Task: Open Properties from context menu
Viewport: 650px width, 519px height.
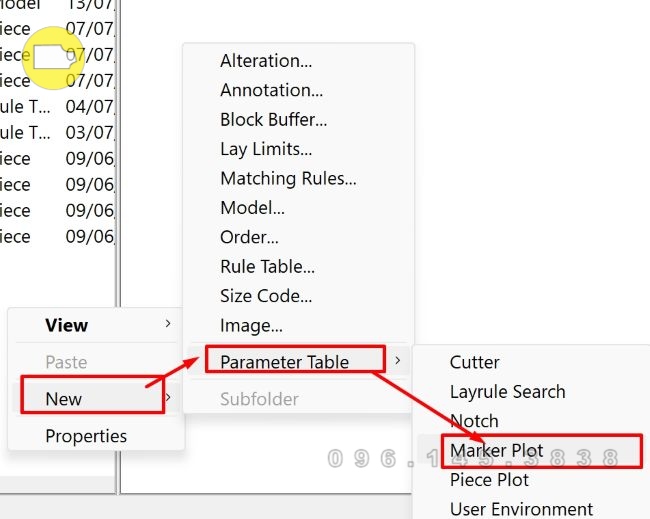Action: [86, 436]
